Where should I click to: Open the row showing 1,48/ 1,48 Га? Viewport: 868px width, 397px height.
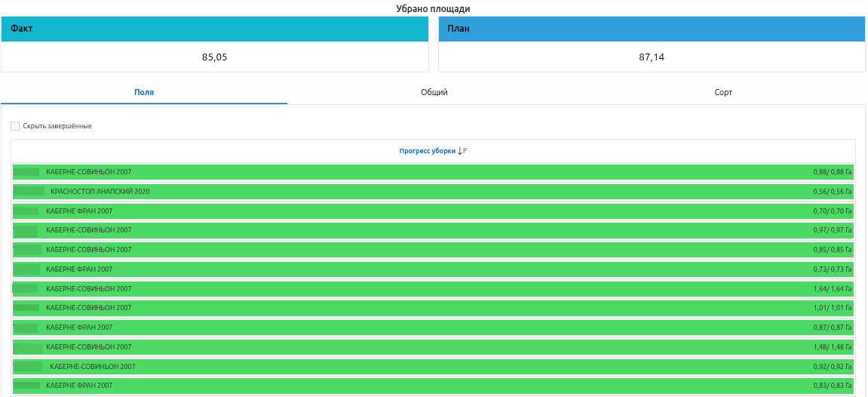tap(433, 347)
